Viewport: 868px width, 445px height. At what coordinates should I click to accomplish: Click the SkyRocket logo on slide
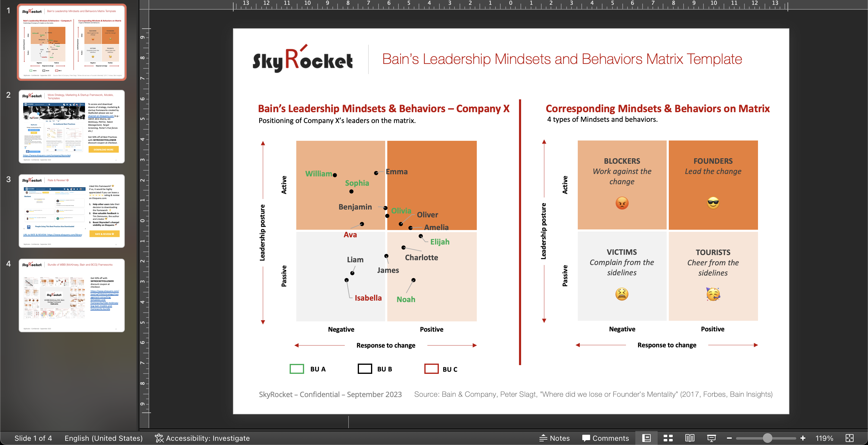302,59
